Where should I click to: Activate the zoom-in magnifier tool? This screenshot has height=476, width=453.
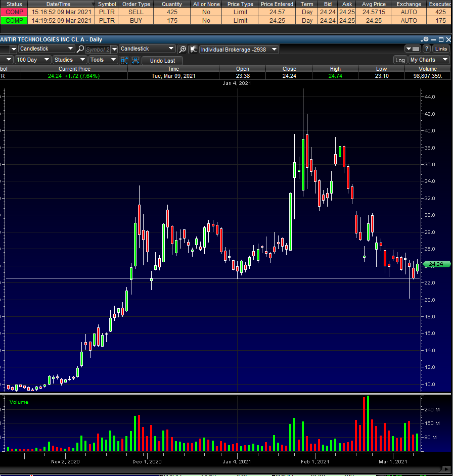point(183,49)
